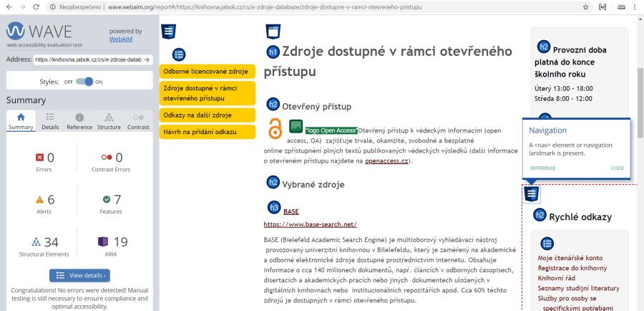Screen dimensions: 644x311
Task: Open Zdroje dostupné v rámci otevřeného přístupu menu item
Action: [207, 93]
